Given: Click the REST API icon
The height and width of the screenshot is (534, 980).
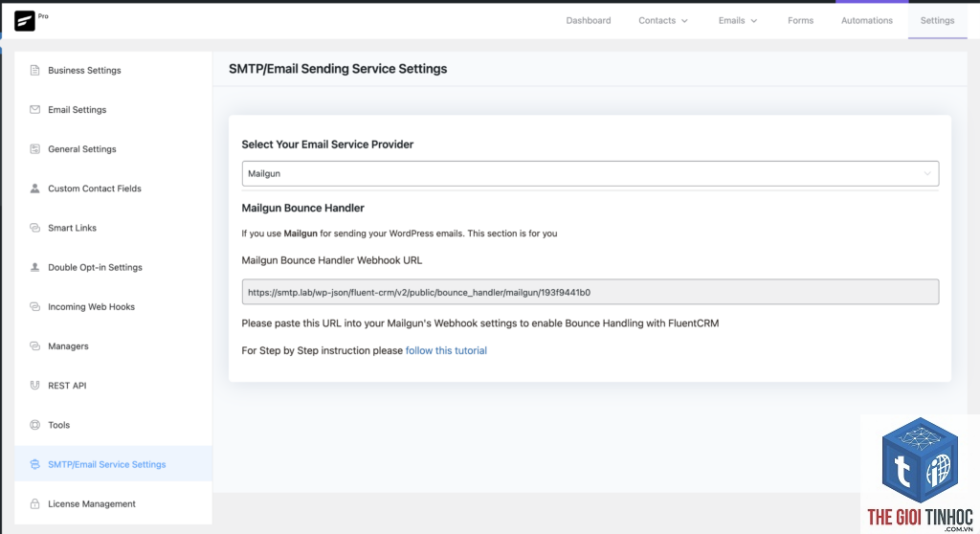Looking at the screenshot, I should point(35,385).
